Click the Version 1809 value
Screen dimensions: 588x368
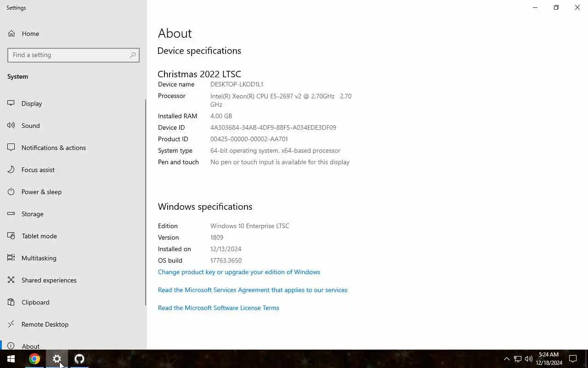point(217,237)
